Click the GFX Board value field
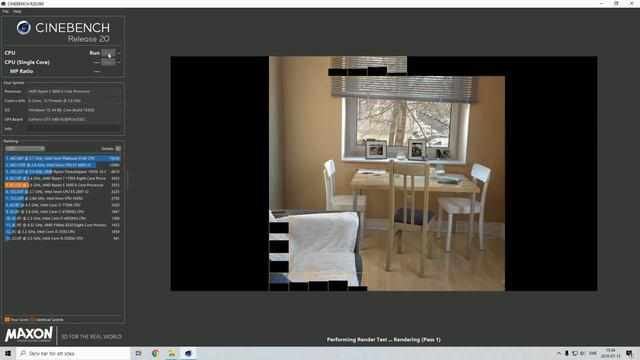 pos(74,120)
